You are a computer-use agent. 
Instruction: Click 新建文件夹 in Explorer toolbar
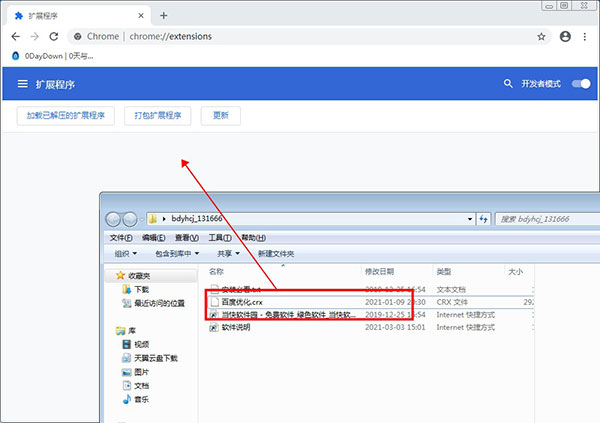click(x=276, y=254)
